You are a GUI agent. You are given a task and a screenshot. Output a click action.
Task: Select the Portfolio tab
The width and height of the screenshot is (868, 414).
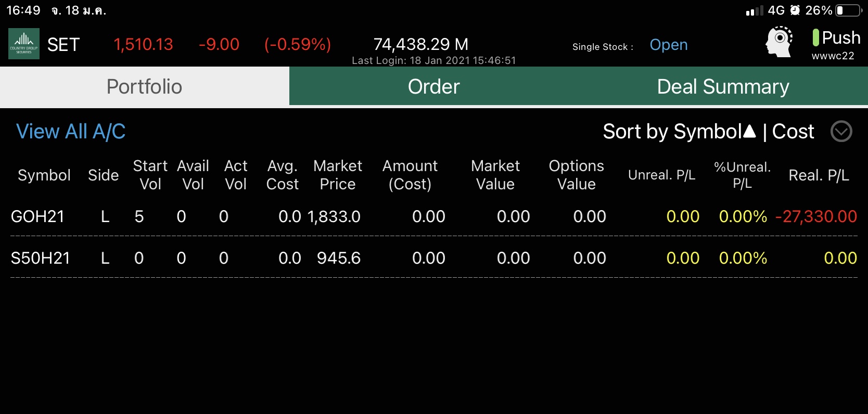[144, 86]
